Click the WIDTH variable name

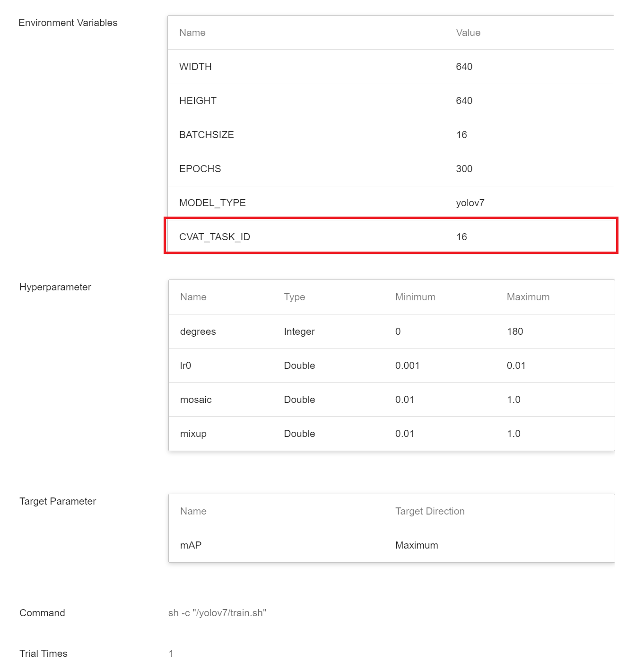pos(195,67)
